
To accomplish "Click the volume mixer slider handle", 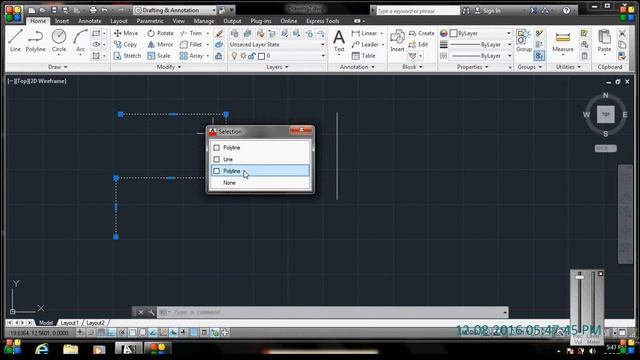I will coord(580,277).
